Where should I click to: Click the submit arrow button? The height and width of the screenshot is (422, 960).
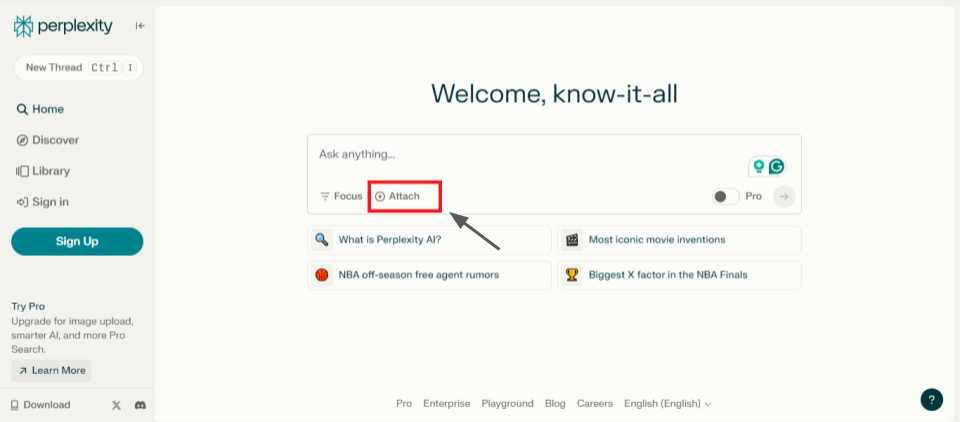click(784, 197)
